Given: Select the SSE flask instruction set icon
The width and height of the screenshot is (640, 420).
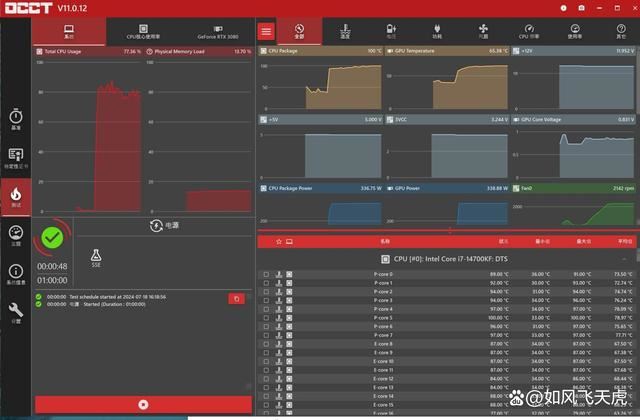Looking at the screenshot, I should point(96,259).
